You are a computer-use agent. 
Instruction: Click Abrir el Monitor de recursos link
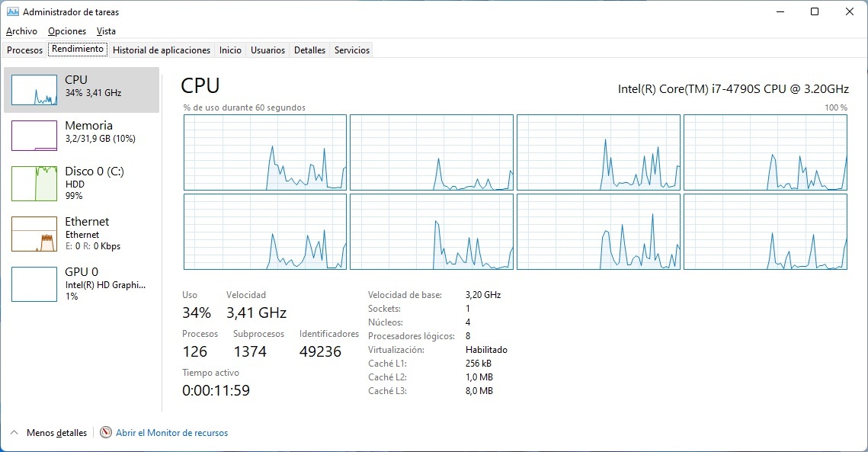(171, 433)
